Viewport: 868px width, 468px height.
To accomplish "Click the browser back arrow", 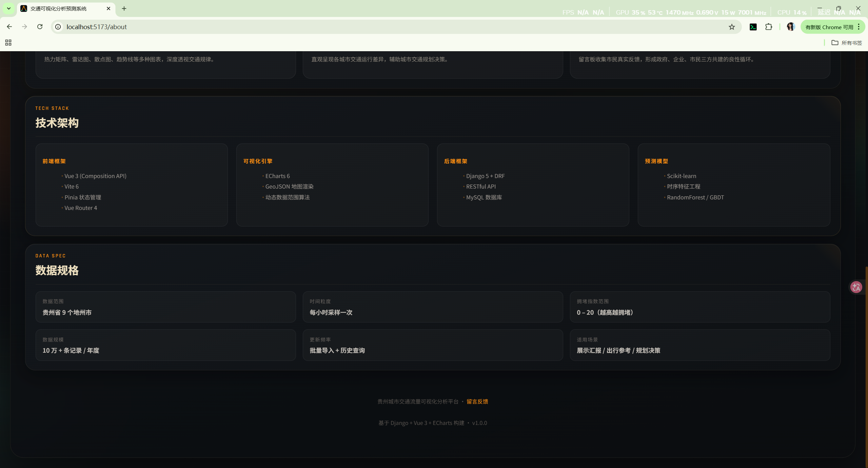I will [9, 27].
